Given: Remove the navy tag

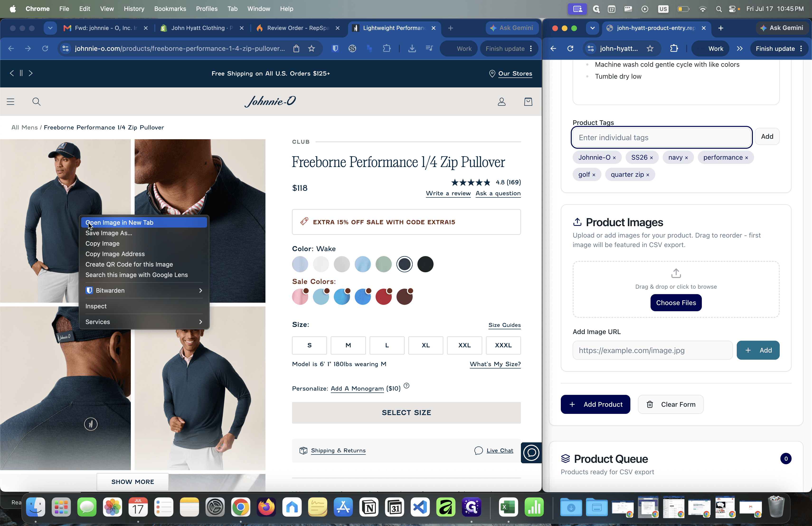Looking at the screenshot, I should click(686, 158).
